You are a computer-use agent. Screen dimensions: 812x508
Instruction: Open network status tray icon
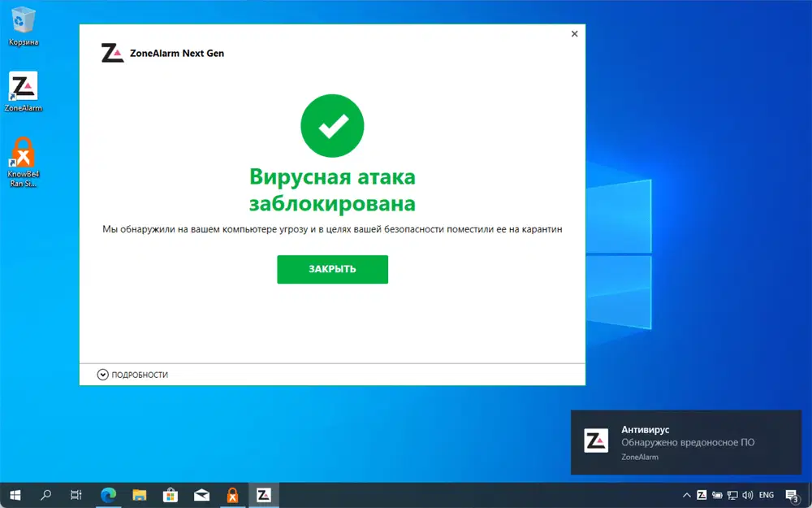tap(732, 495)
